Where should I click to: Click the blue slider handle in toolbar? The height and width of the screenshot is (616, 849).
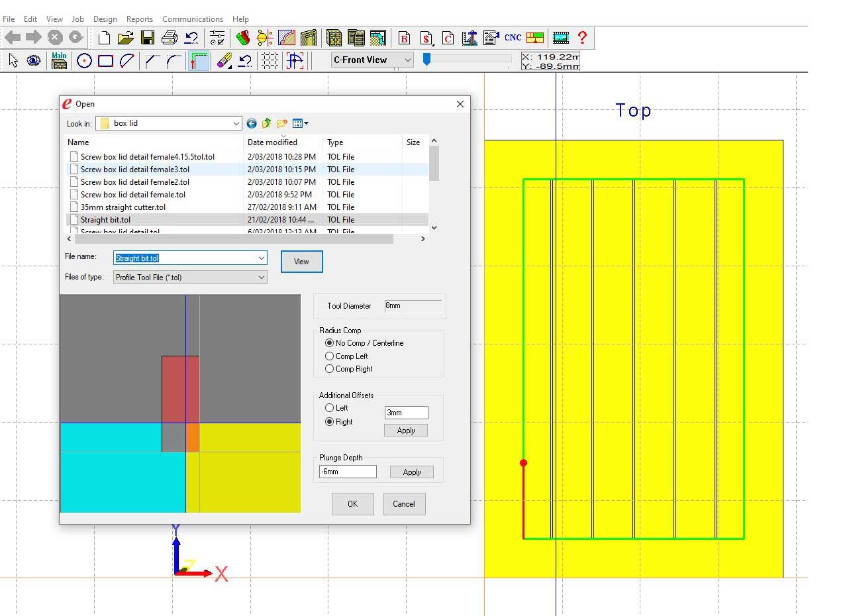coord(427,60)
